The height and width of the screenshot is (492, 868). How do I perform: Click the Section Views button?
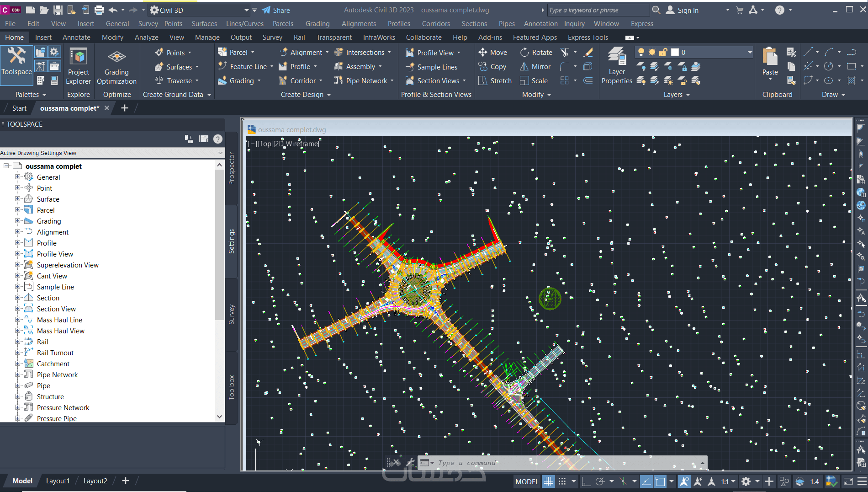pyautogui.click(x=435, y=81)
